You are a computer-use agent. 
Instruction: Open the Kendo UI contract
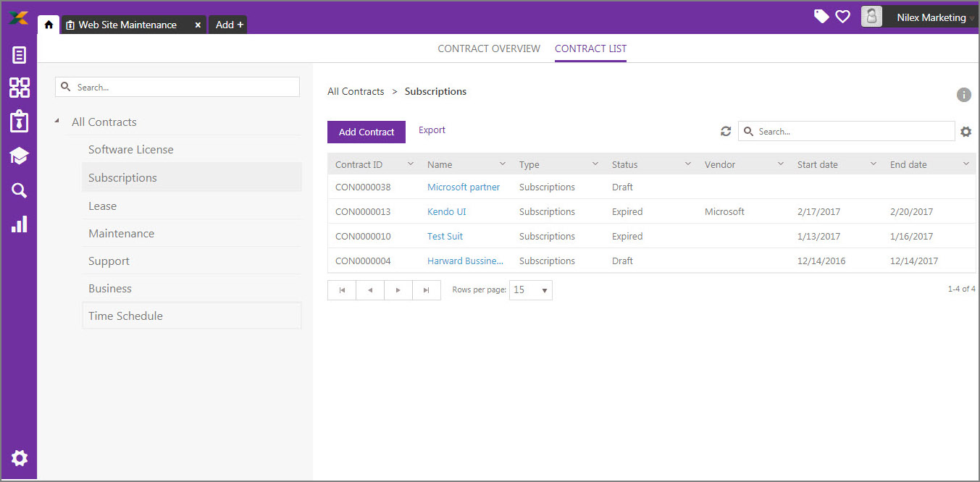click(x=447, y=211)
